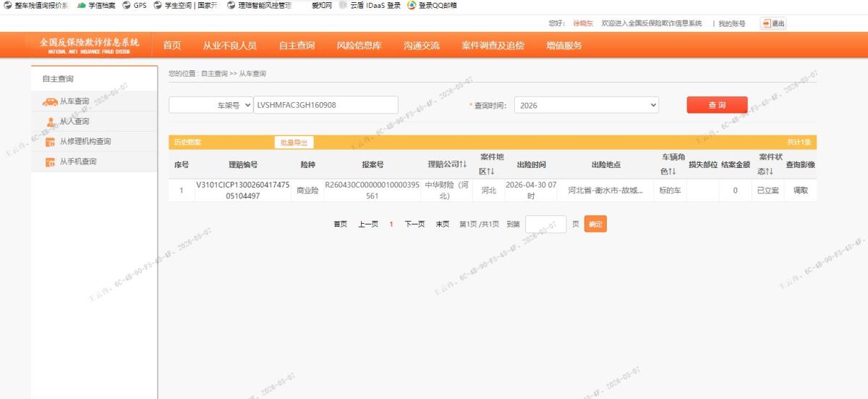Sort by 理赔公司 column

pos(447,164)
